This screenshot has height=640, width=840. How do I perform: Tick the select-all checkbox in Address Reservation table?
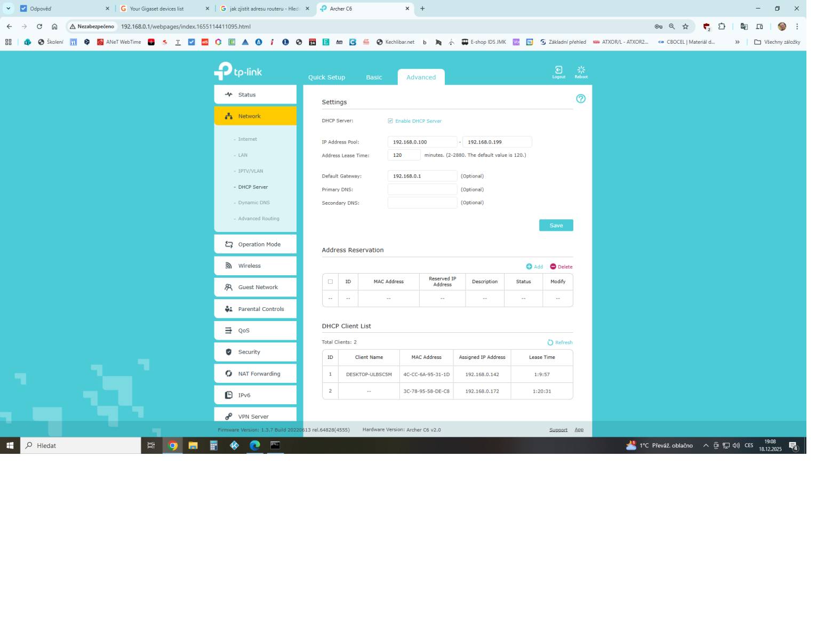click(x=330, y=282)
